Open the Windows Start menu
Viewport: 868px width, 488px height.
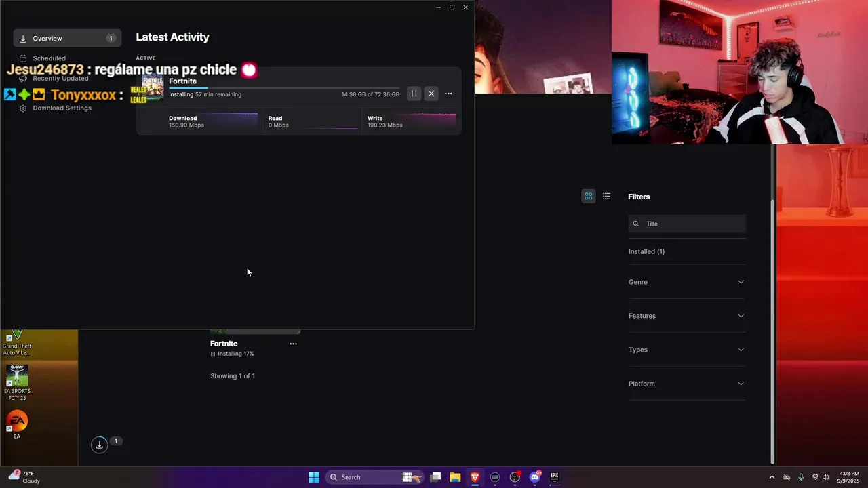[314, 477]
